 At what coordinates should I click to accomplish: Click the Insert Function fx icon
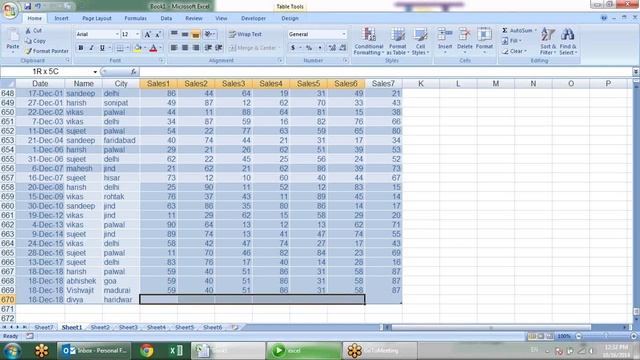click(x=133, y=71)
